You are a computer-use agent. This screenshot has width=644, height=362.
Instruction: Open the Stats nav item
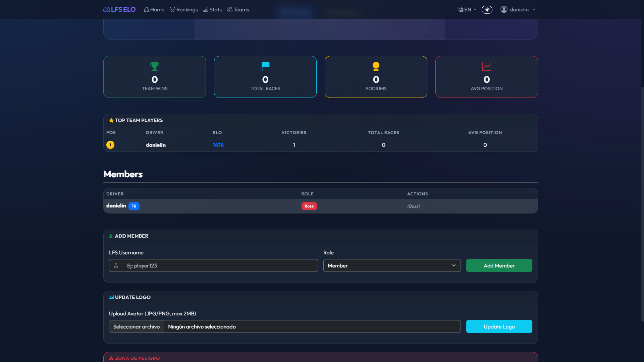pos(212,10)
